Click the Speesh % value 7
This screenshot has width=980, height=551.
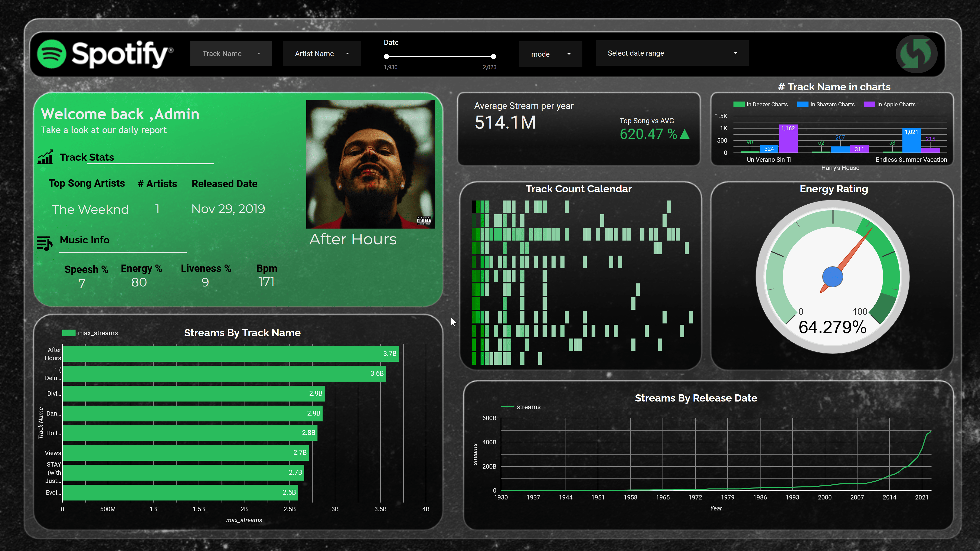pyautogui.click(x=82, y=284)
